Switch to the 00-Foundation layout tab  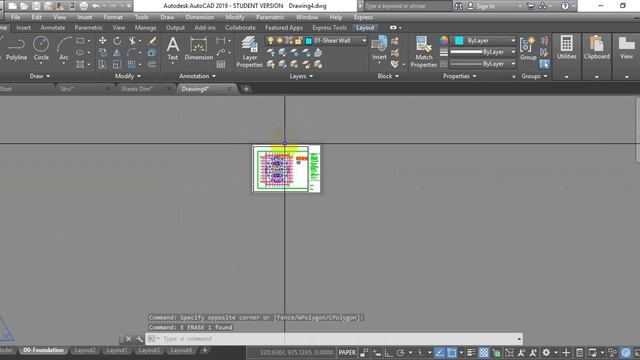point(43,350)
